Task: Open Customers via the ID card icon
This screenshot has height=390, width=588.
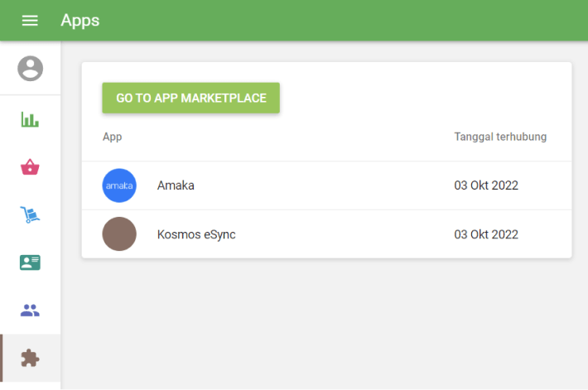Action: [x=31, y=262]
